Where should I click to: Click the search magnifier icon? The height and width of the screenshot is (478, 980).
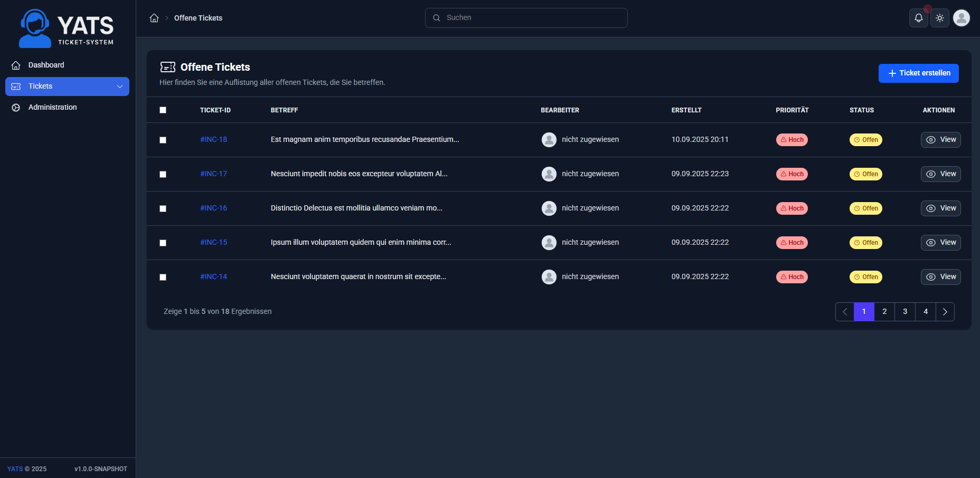pos(437,17)
